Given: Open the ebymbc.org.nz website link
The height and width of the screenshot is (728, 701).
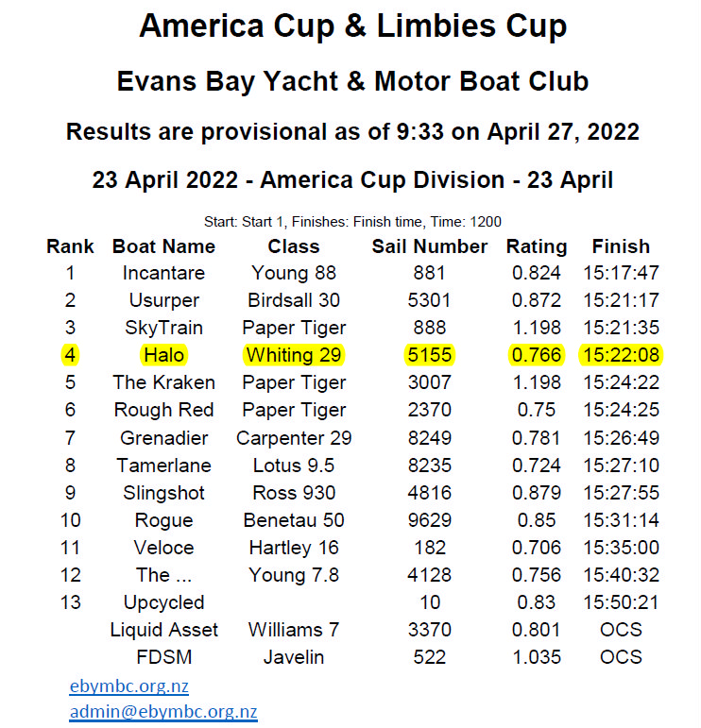Looking at the screenshot, I should (x=128, y=686).
